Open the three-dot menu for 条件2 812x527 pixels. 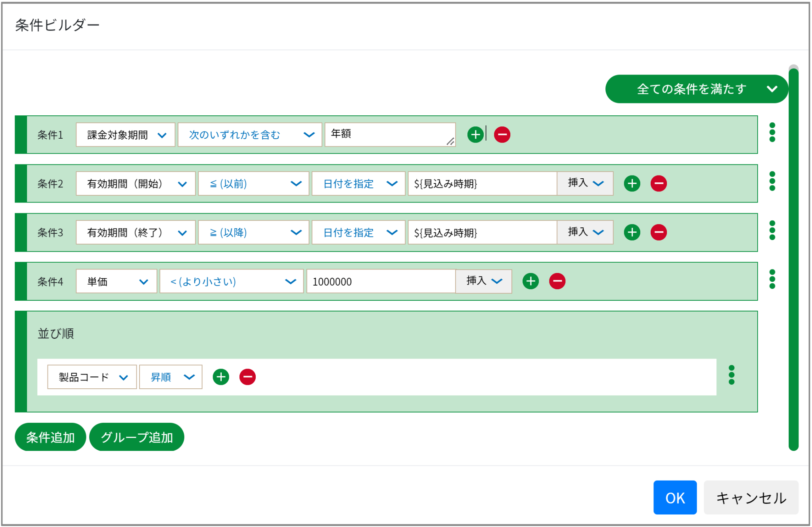(x=772, y=181)
